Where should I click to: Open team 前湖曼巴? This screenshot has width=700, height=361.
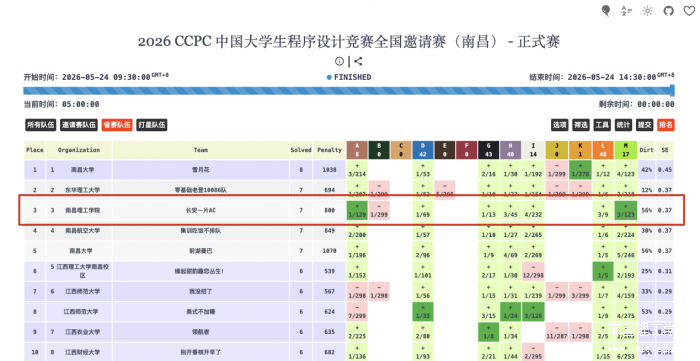(x=200, y=251)
